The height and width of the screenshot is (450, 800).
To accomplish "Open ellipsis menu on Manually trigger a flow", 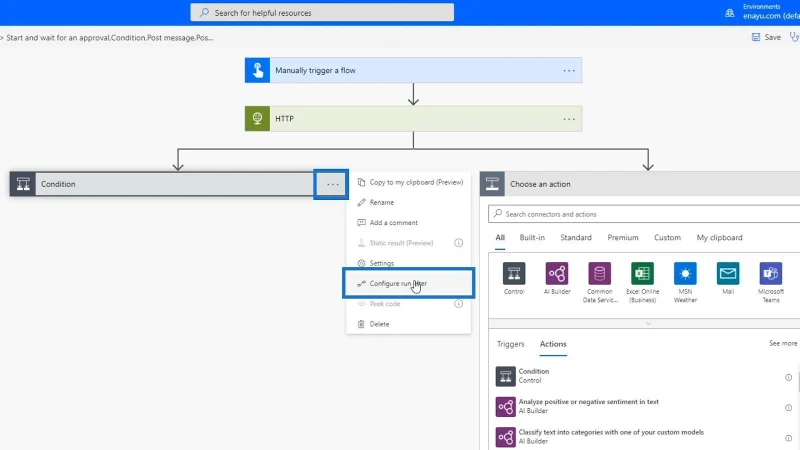I will (569, 70).
